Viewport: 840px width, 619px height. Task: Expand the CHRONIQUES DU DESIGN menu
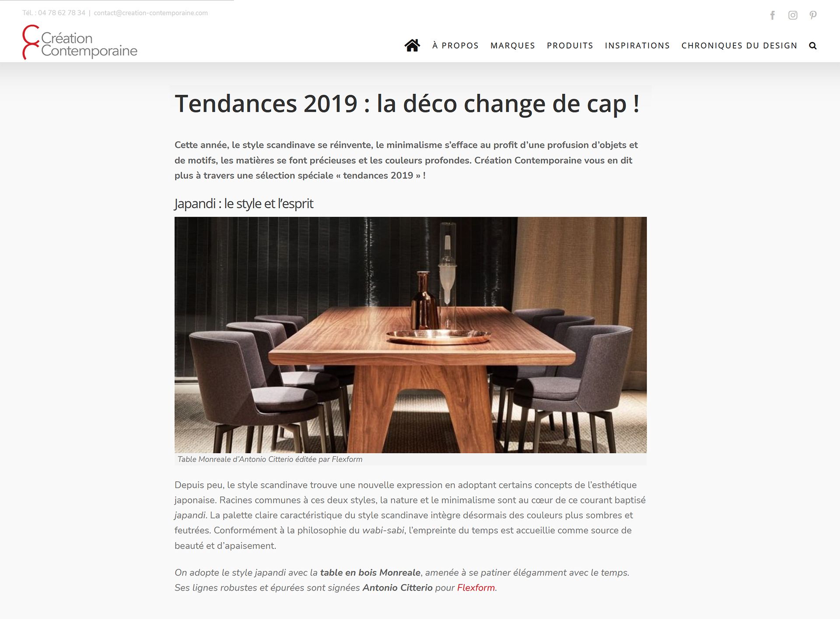739,45
